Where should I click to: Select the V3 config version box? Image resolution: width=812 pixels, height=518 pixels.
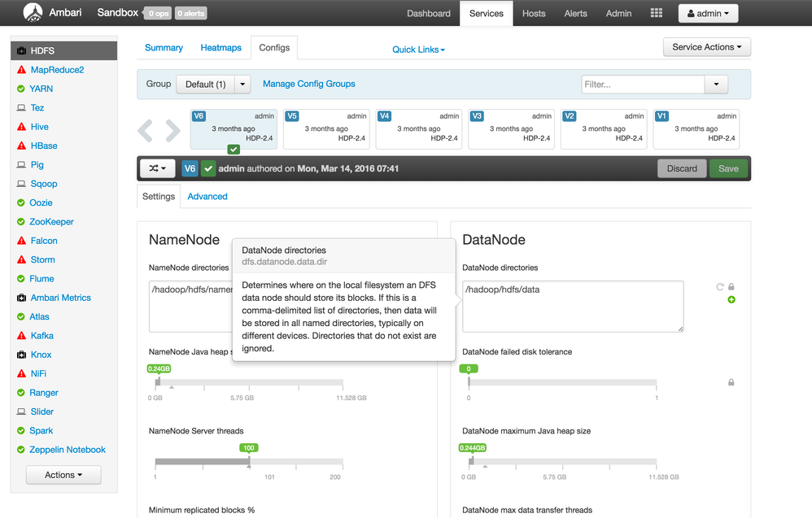click(x=511, y=128)
